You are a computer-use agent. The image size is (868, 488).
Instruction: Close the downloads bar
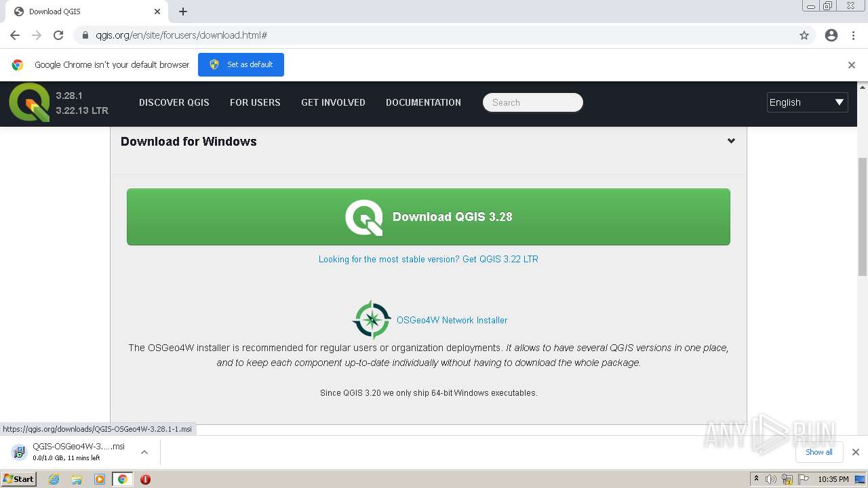click(856, 452)
